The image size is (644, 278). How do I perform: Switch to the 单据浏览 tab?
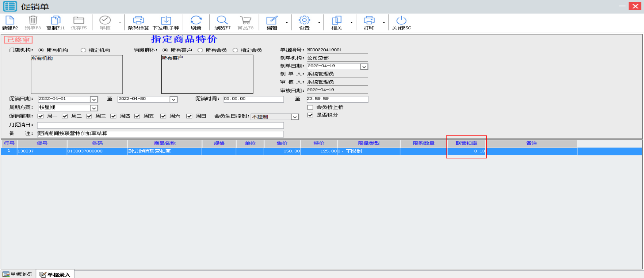(x=18, y=274)
